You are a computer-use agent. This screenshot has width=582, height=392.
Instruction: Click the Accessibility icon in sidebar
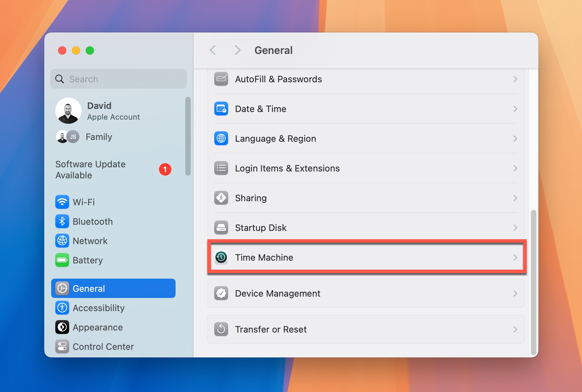pyautogui.click(x=62, y=308)
